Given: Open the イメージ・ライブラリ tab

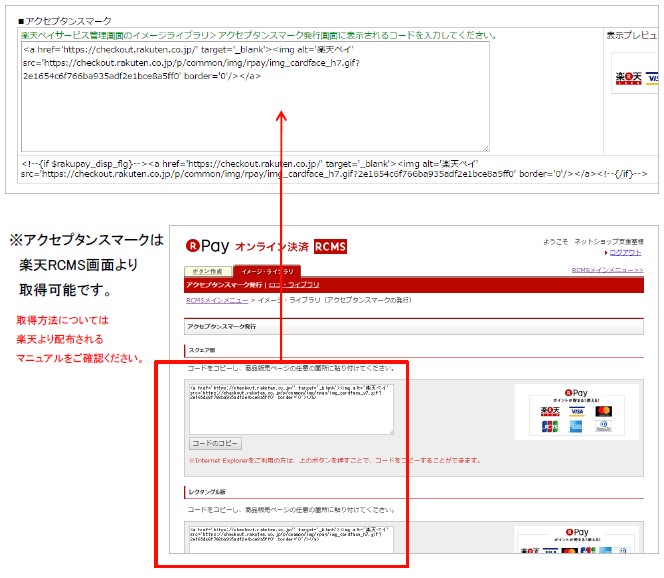Looking at the screenshot, I should click(x=267, y=271).
